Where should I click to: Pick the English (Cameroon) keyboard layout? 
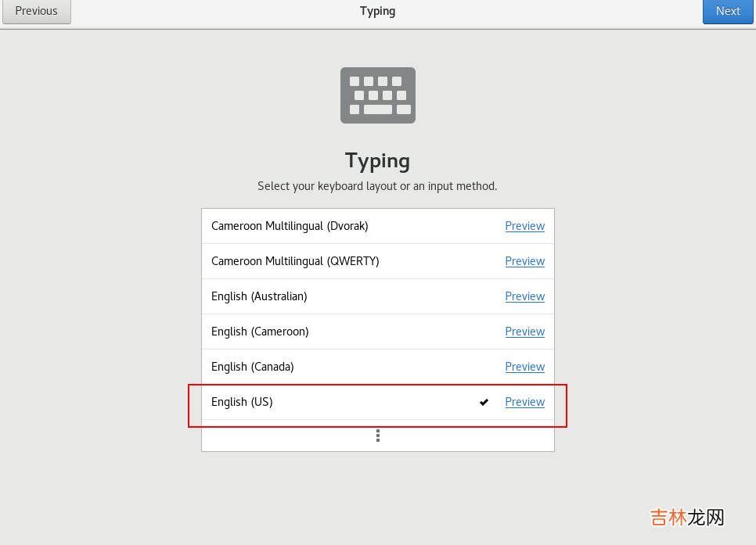coord(260,332)
